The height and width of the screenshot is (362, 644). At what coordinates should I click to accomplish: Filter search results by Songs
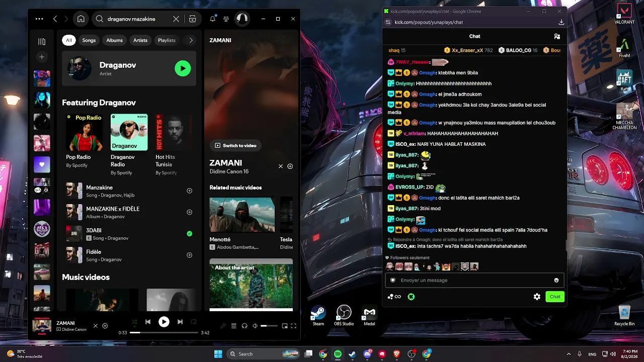point(89,40)
